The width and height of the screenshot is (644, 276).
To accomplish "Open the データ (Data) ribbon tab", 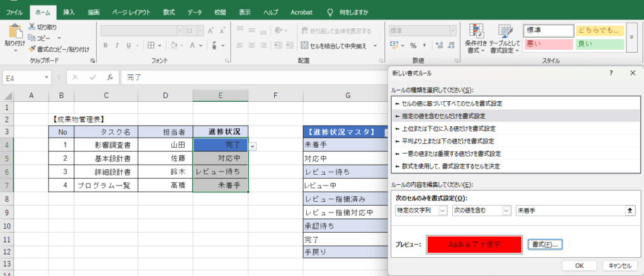I will (194, 12).
